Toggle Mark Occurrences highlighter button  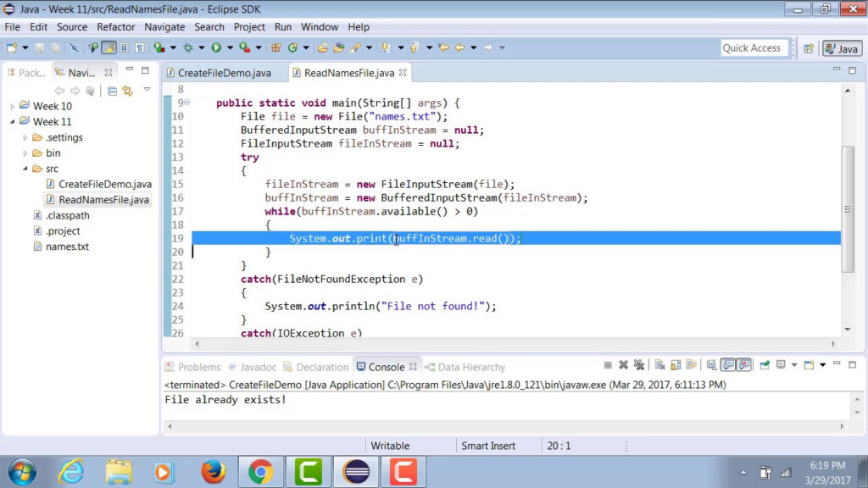(109, 48)
